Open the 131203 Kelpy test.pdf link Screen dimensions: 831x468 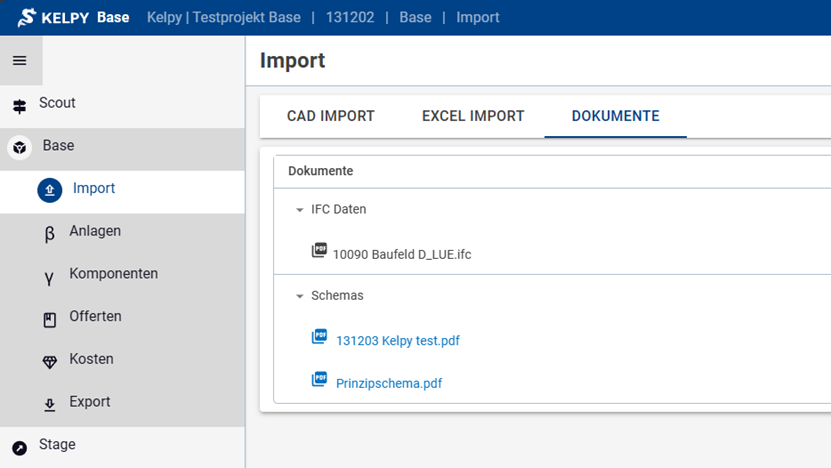(397, 340)
